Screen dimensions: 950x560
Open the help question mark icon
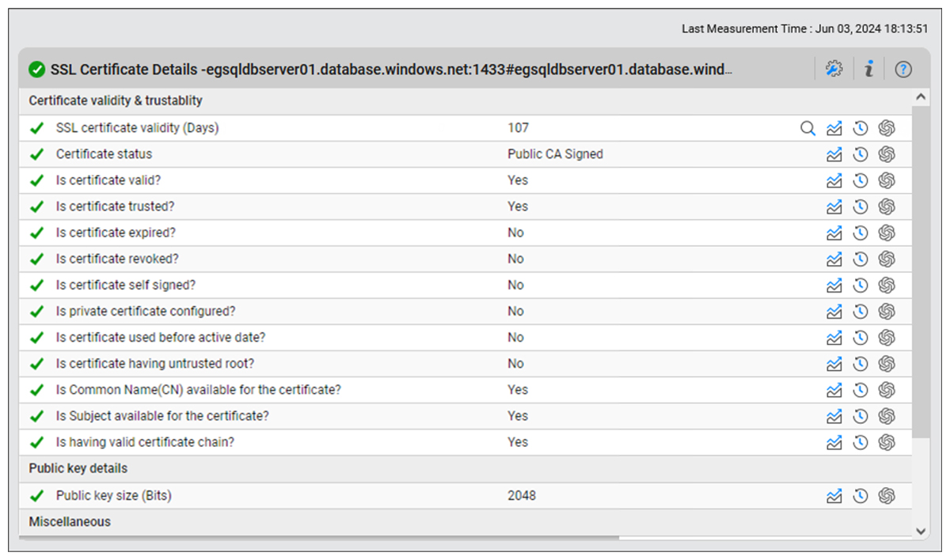coord(903,70)
